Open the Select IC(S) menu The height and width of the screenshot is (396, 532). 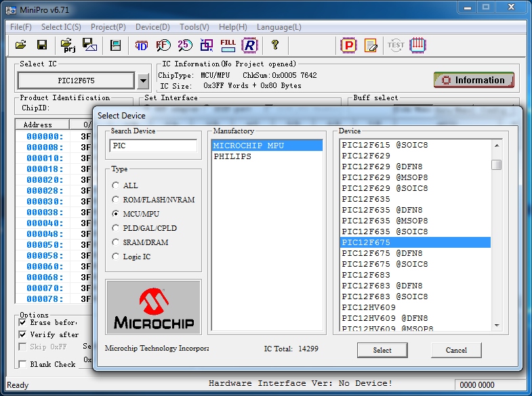pyautogui.click(x=61, y=27)
